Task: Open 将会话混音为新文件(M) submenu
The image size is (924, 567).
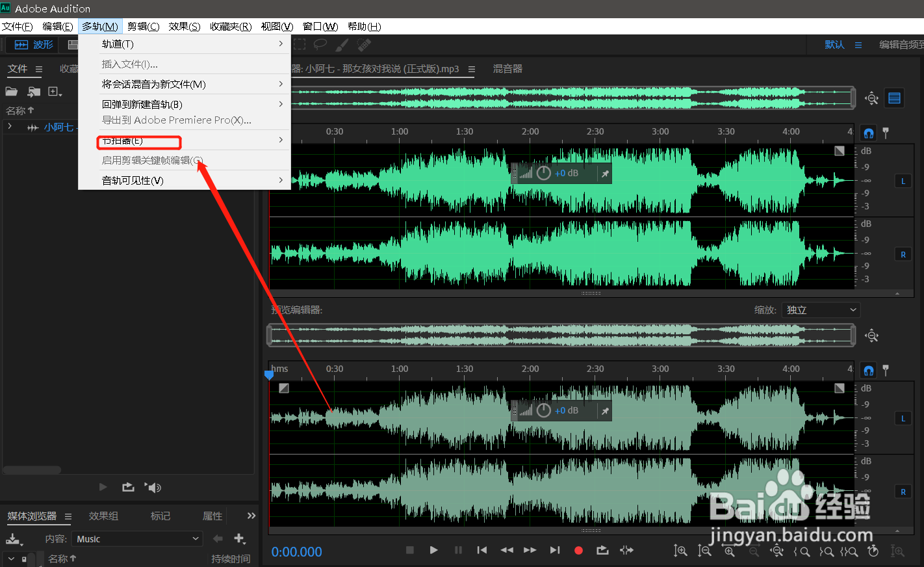Action: pos(184,84)
